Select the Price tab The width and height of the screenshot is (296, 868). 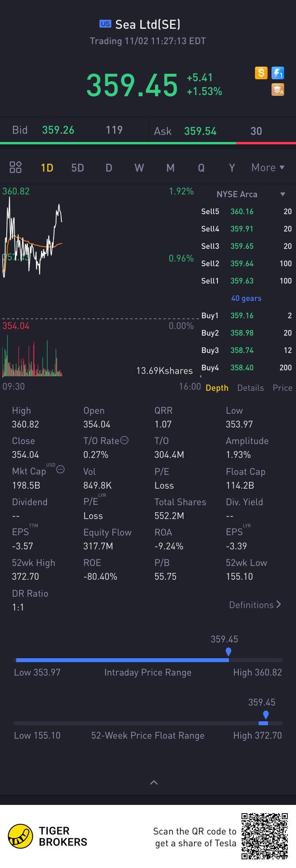(283, 388)
